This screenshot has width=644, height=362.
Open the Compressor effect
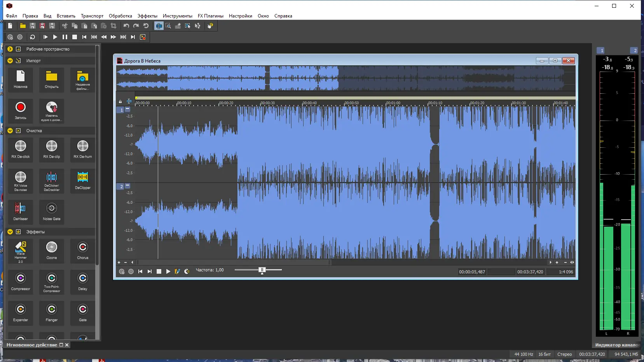pos(21,282)
